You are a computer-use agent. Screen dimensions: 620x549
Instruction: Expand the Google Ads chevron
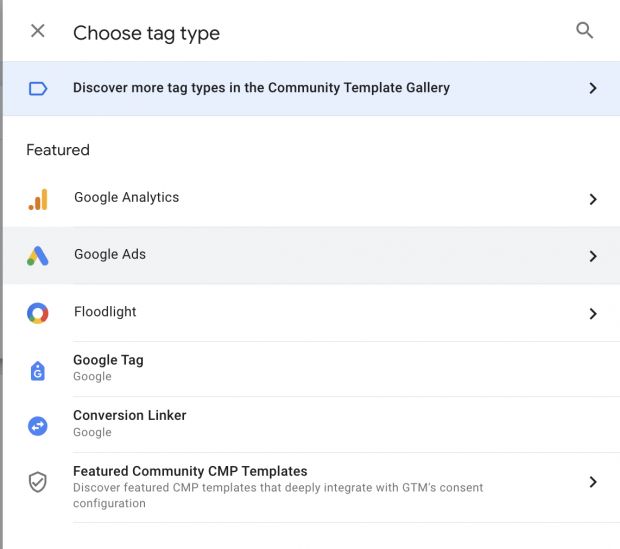pos(592,256)
